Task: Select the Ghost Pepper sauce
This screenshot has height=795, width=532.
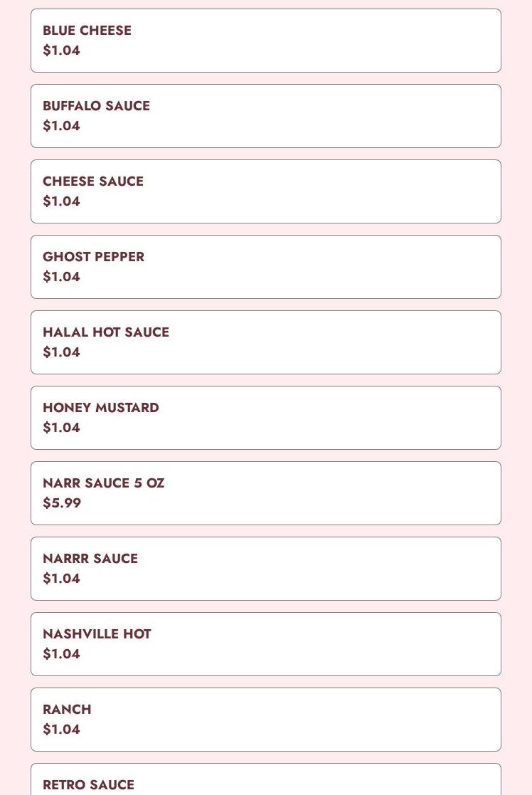Action: pos(266,267)
